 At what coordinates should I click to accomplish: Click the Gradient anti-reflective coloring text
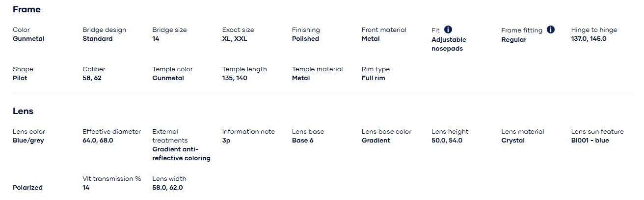181,154
